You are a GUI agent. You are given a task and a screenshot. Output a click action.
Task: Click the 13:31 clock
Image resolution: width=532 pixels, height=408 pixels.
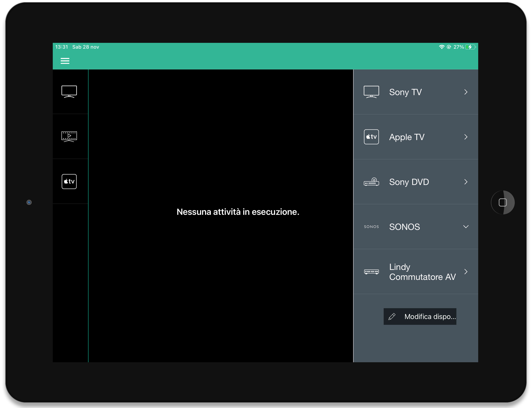tap(62, 47)
